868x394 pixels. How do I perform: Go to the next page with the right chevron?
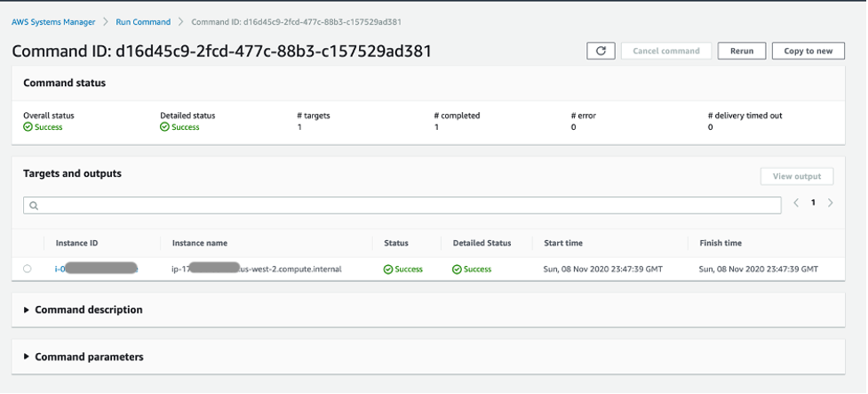click(x=831, y=203)
